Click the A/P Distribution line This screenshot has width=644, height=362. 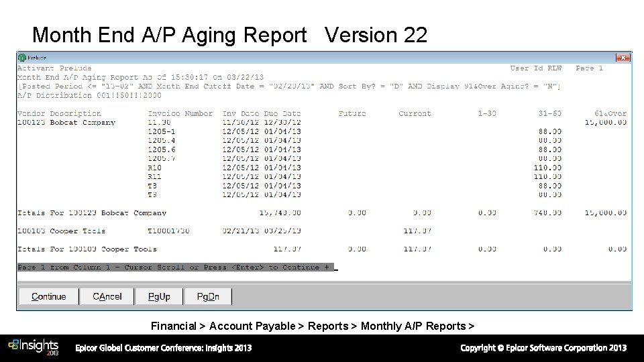coord(89,95)
